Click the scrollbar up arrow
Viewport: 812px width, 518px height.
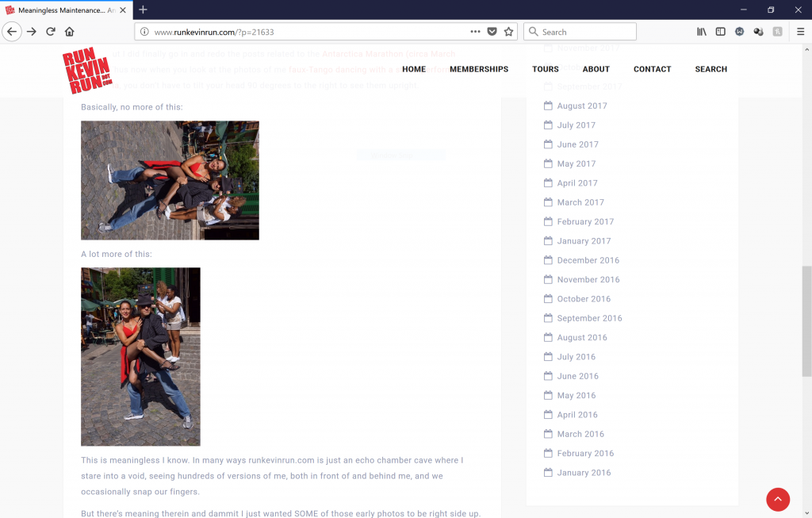coord(806,50)
